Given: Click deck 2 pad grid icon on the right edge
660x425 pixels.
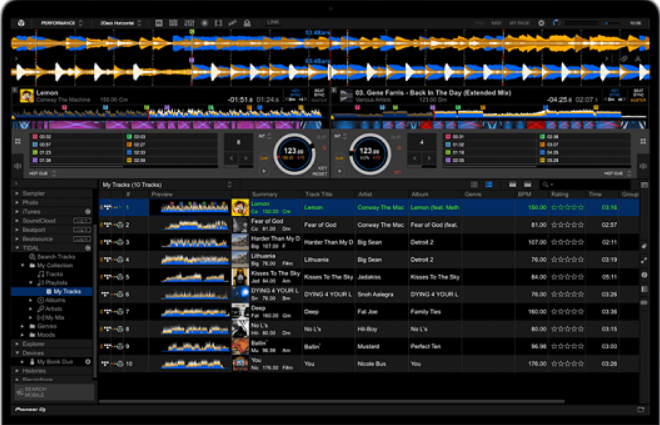Looking at the screenshot, I should (x=643, y=141).
